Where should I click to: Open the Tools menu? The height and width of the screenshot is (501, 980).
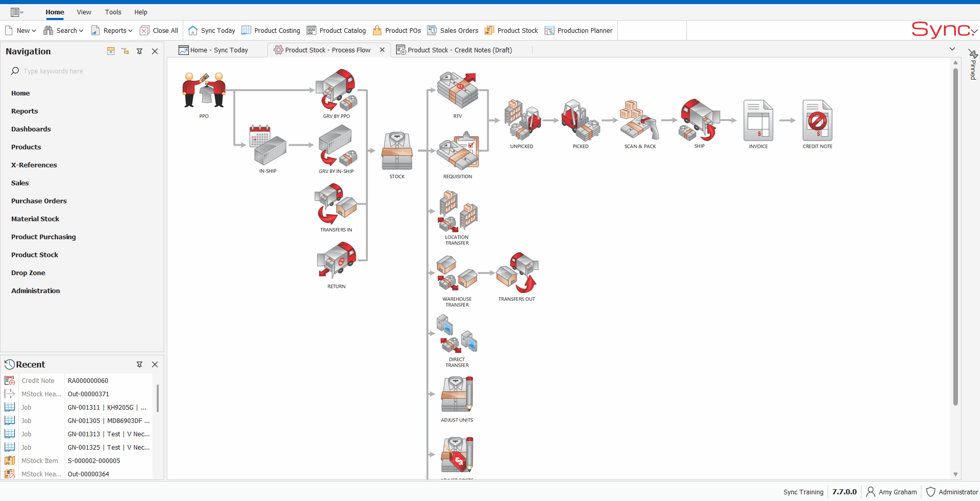point(113,12)
